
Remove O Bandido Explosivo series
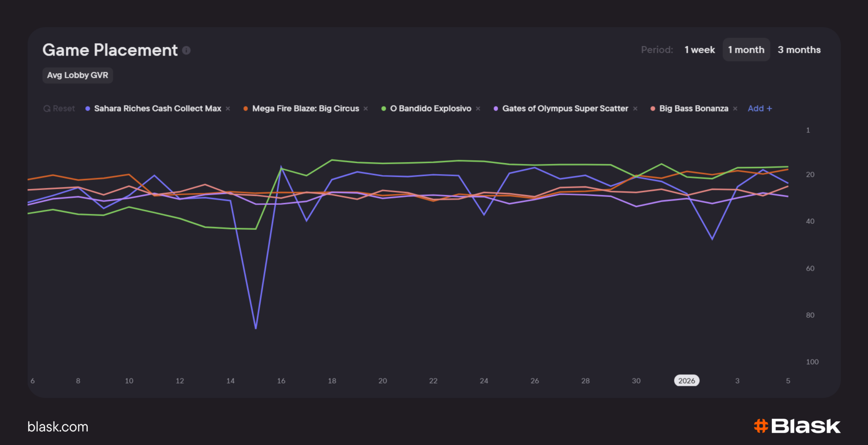[x=478, y=109]
